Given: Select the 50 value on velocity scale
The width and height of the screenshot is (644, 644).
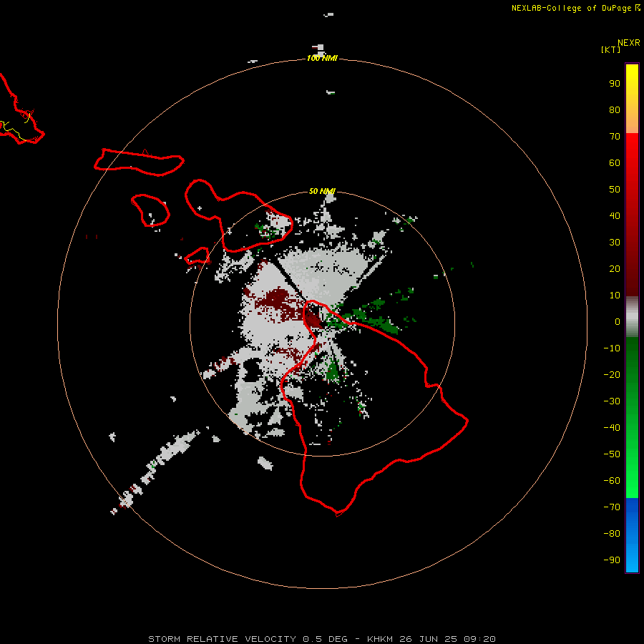Looking at the screenshot, I should click(615, 190).
